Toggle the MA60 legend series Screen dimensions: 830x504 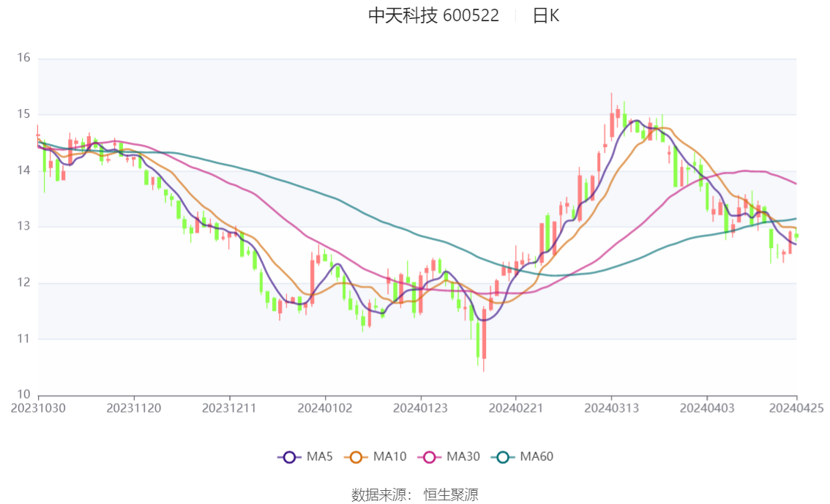point(523,457)
